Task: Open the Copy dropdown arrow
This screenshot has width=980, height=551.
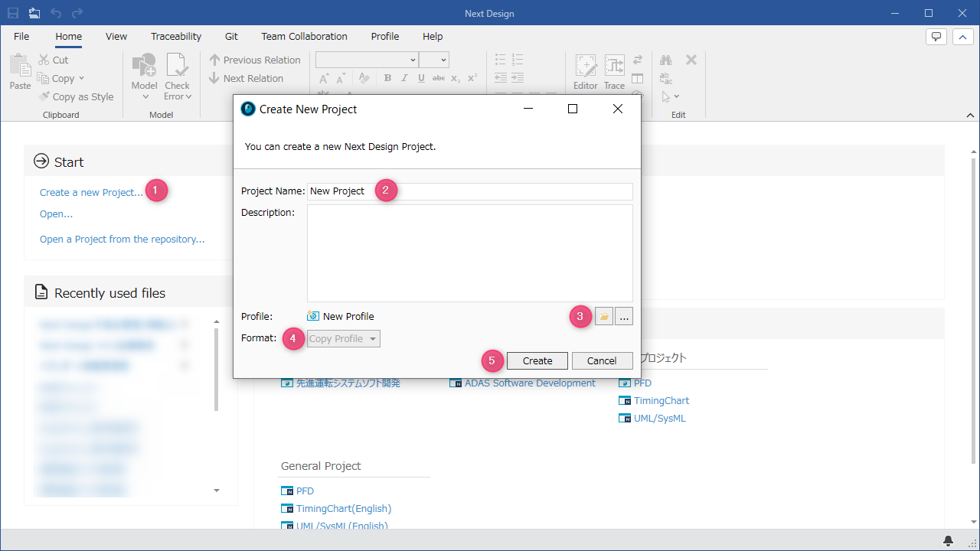Action: click(x=81, y=79)
